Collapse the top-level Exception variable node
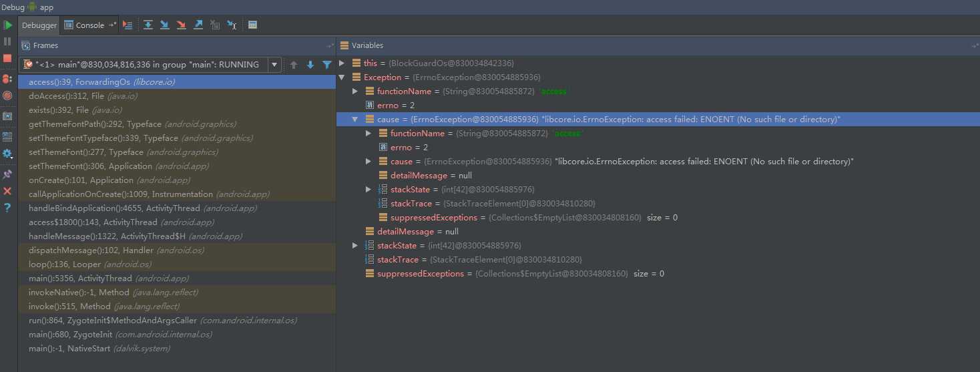This screenshot has height=372, width=980. pos(342,77)
